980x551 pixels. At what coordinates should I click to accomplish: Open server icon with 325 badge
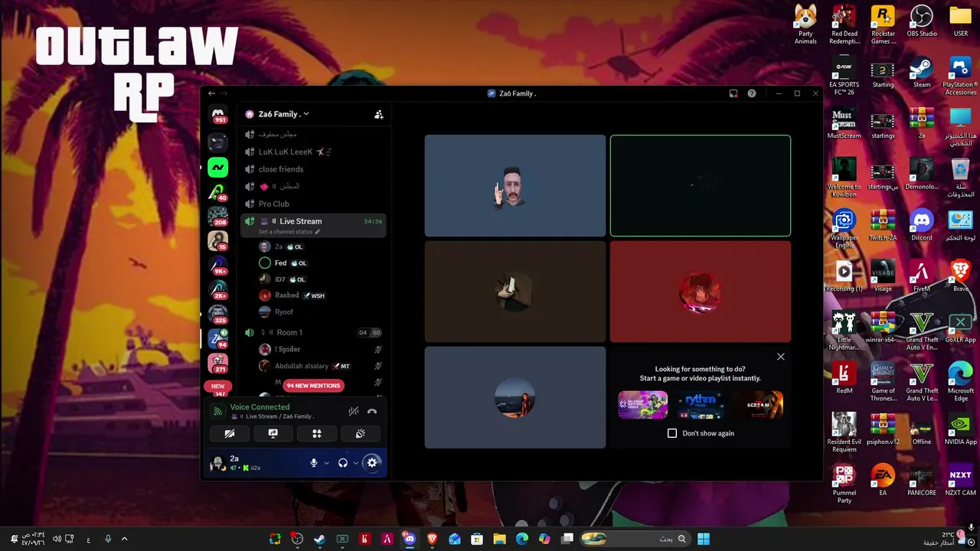click(x=218, y=315)
